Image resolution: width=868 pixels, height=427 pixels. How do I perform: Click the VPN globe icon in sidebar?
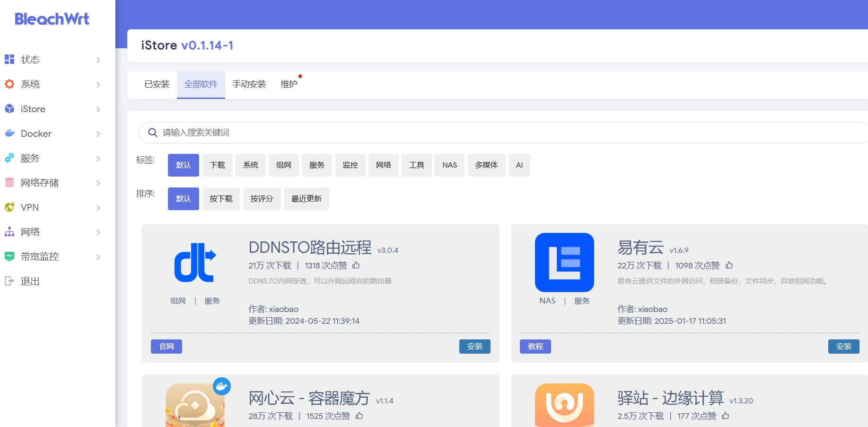pos(9,207)
